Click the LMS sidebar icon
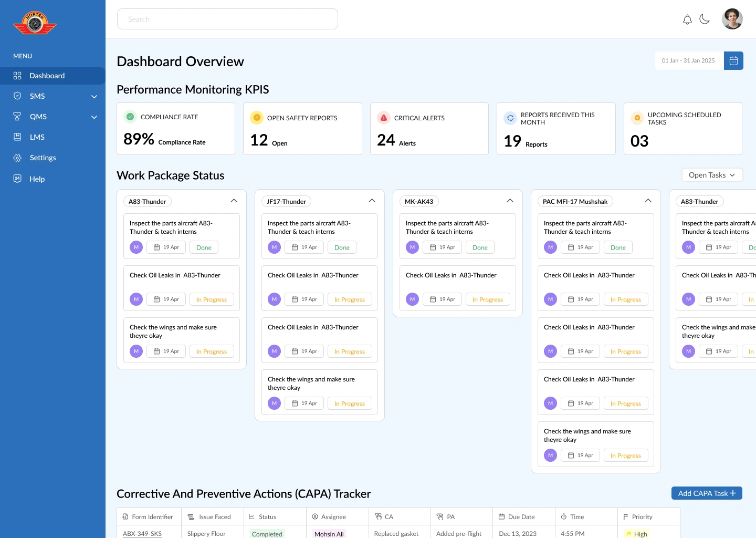The width and height of the screenshot is (756, 538). pyautogui.click(x=17, y=137)
